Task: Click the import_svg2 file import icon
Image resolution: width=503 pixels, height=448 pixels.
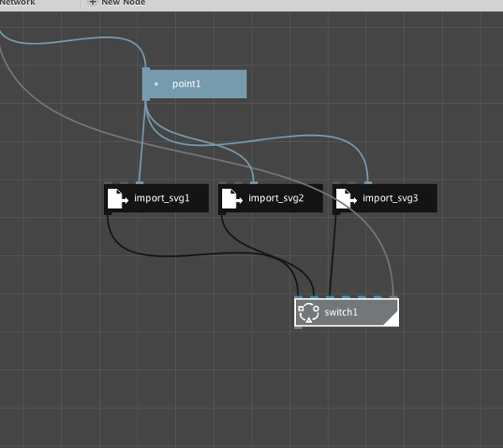Action: click(232, 199)
